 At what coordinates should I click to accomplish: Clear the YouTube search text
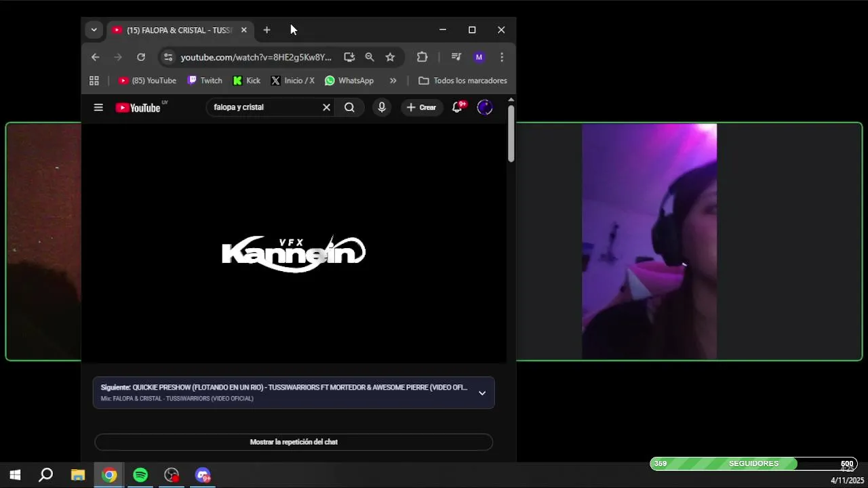[x=326, y=107]
